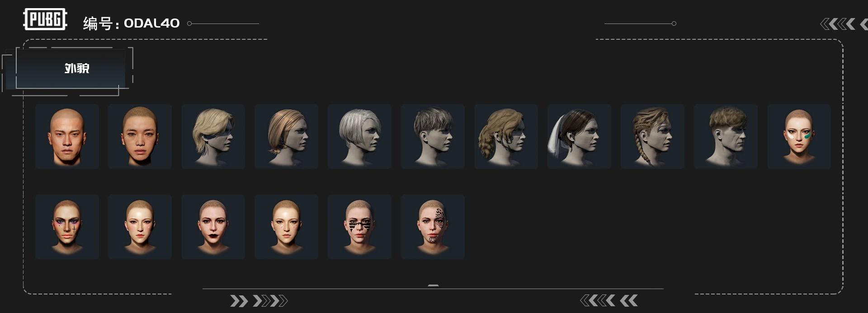Select the black striped war paint face

coord(359,227)
